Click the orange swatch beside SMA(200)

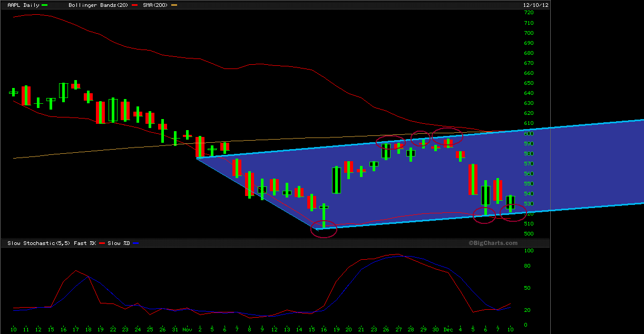click(x=174, y=5)
